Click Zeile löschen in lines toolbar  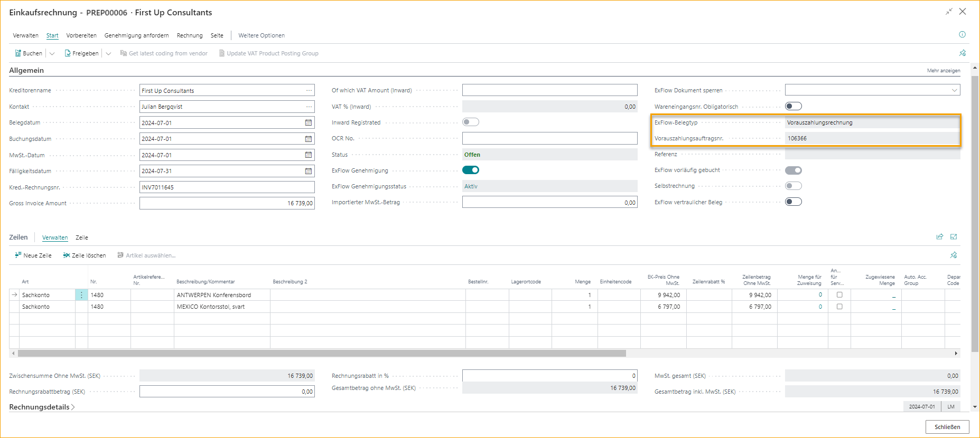tap(85, 255)
